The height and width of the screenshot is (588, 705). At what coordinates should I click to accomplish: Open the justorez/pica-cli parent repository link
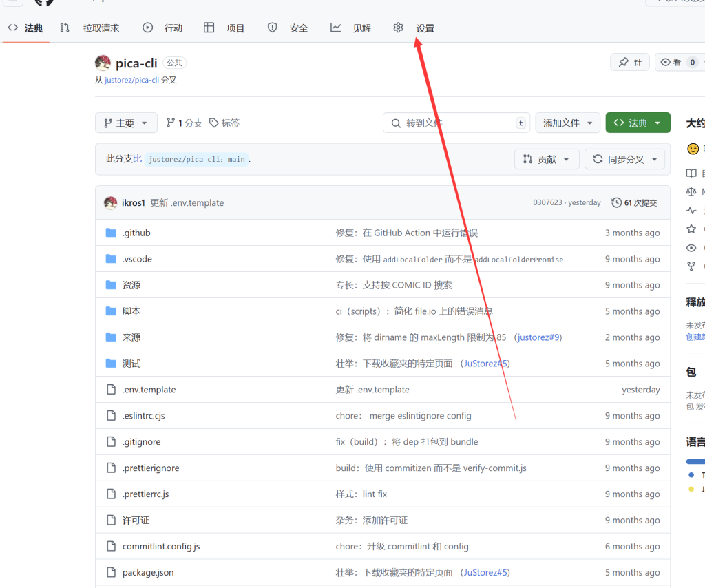[x=131, y=80]
